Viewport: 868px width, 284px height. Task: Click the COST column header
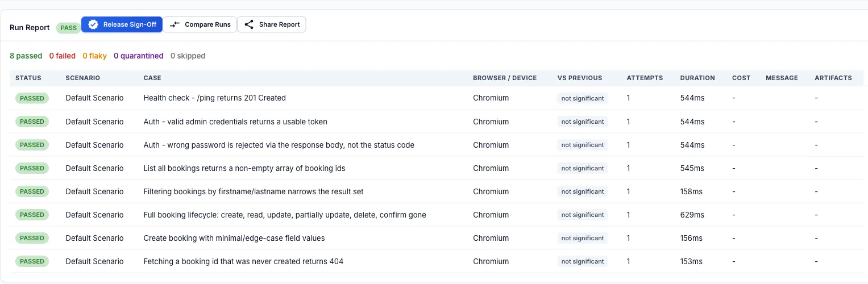tap(741, 78)
